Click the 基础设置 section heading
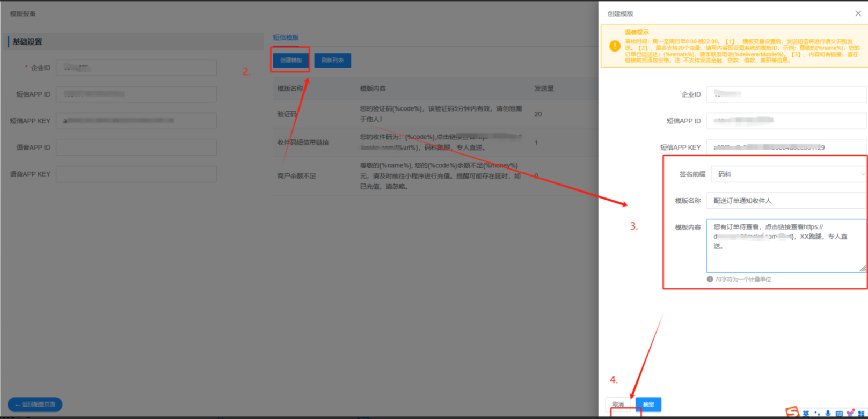The width and height of the screenshot is (868, 419). [x=27, y=42]
